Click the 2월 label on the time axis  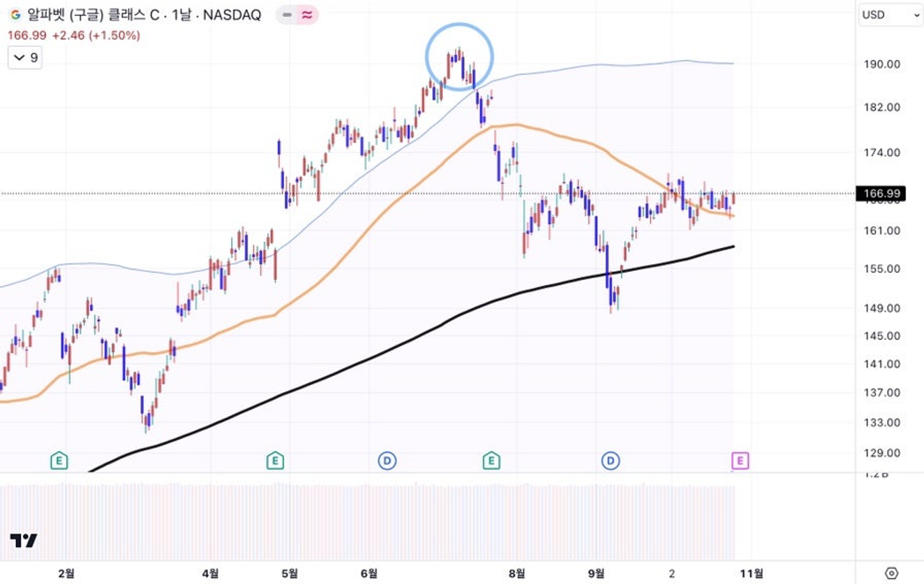click(66, 573)
